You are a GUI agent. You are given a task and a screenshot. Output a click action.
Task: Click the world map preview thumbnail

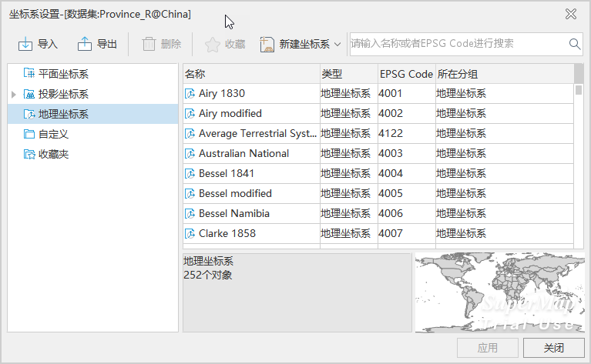[499, 292]
